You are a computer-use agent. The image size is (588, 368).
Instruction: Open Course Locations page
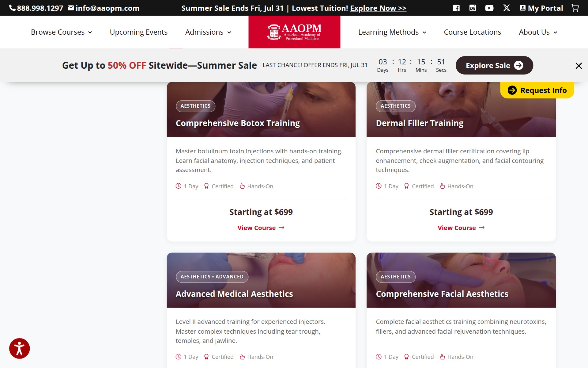point(472,32)
